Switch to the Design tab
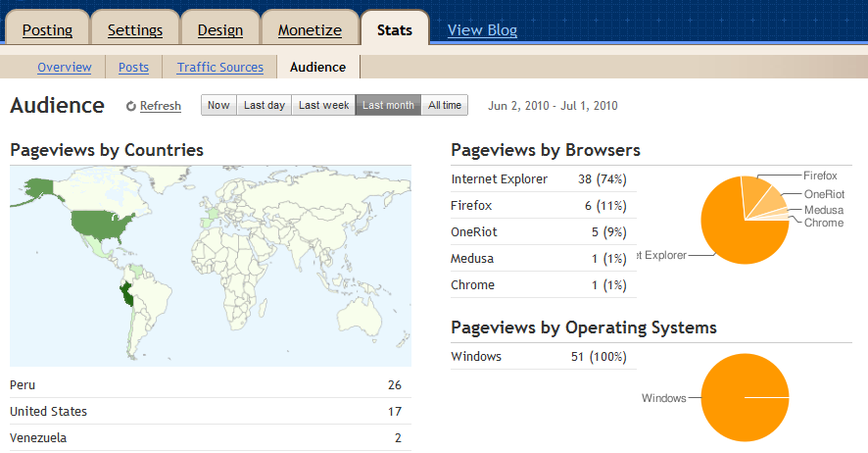 (220, 29)
